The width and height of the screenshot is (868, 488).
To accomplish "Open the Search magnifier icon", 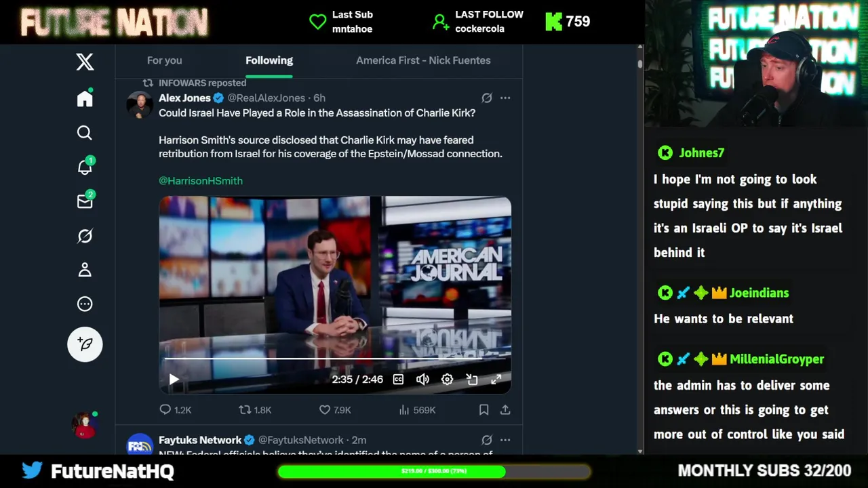I will 85,133.
